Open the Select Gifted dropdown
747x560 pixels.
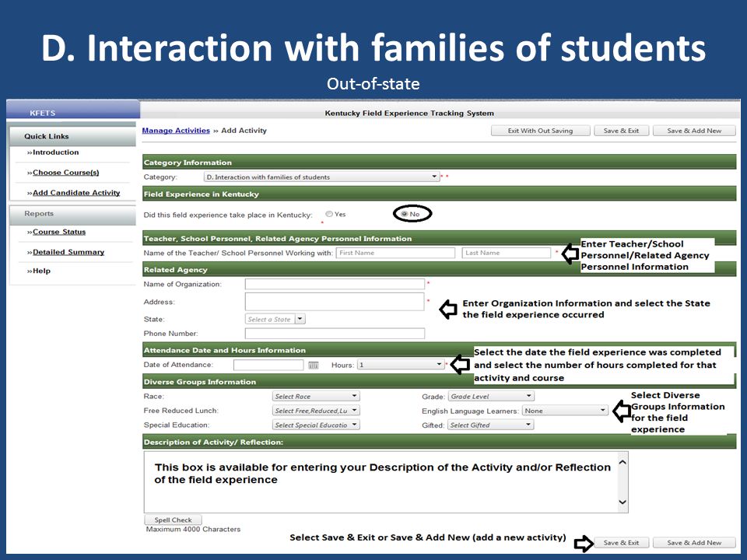point(491,425)
